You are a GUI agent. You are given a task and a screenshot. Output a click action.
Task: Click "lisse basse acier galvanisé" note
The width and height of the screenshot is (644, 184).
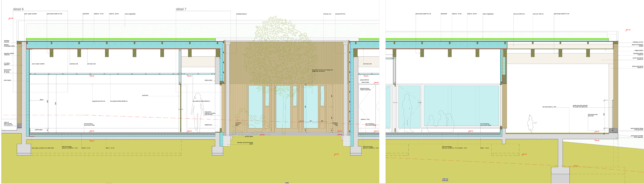[x=593, y=115]
